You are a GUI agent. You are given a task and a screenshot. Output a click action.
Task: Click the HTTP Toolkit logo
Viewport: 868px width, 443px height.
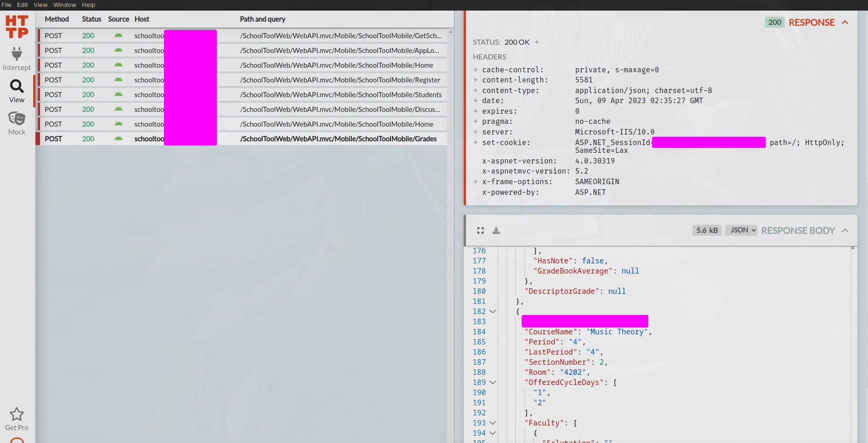pos(17,26)
